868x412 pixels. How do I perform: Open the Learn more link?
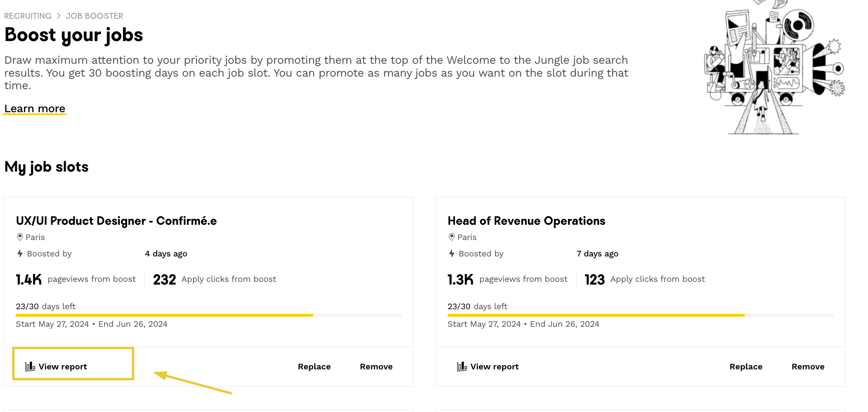coord(35,109)
